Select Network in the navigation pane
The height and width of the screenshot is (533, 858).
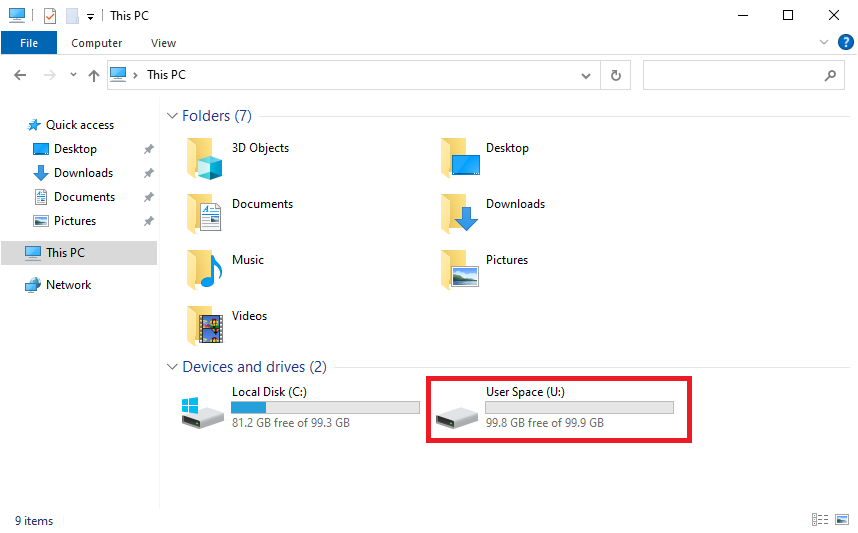pyautogui.click(x=68, y=285)
